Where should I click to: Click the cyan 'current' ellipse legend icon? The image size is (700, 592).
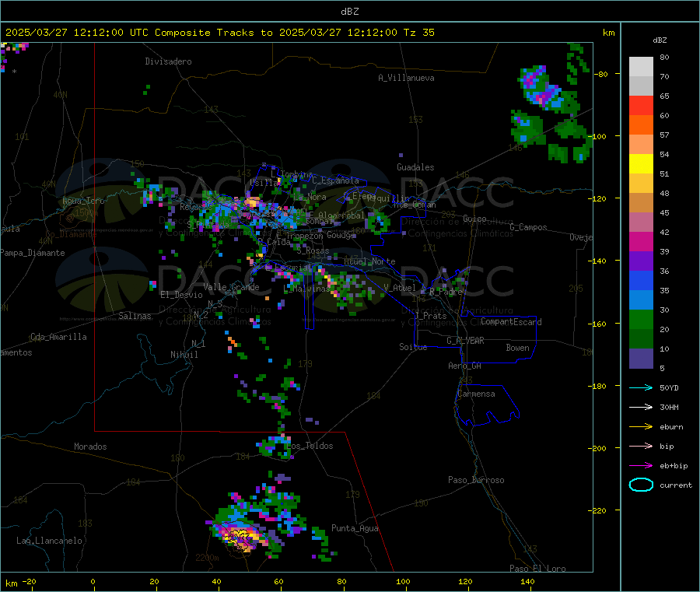(641, 485)
